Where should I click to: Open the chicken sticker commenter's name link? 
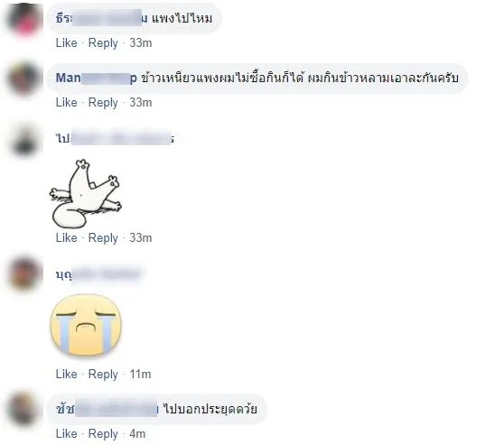115,138
